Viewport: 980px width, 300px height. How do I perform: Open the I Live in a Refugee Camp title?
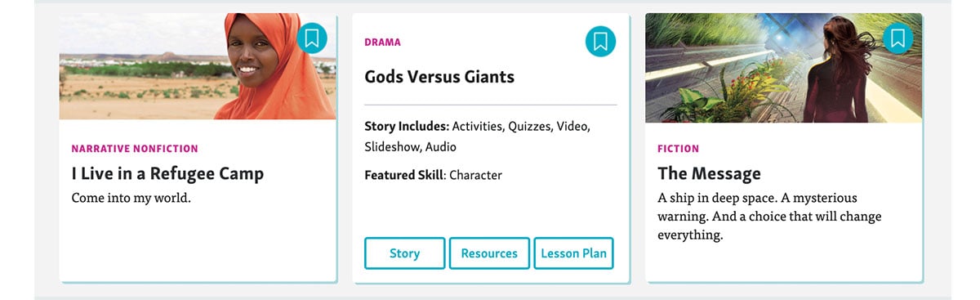click(167, 173)
